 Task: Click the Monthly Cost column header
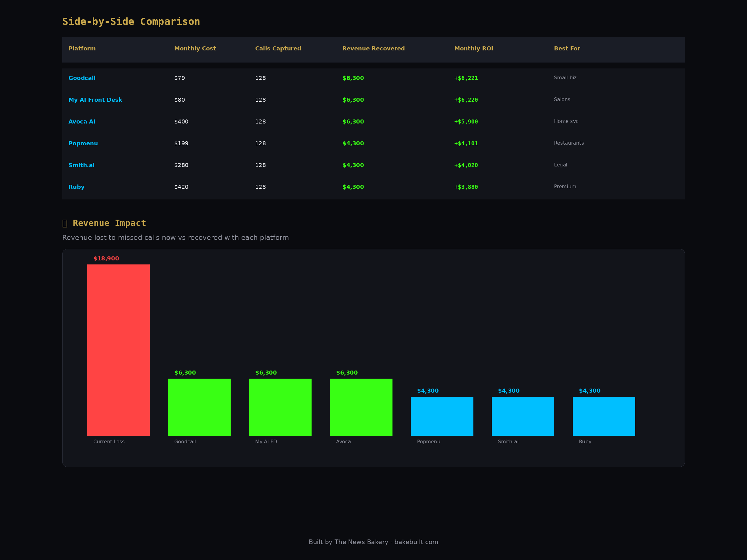(195, 49)
